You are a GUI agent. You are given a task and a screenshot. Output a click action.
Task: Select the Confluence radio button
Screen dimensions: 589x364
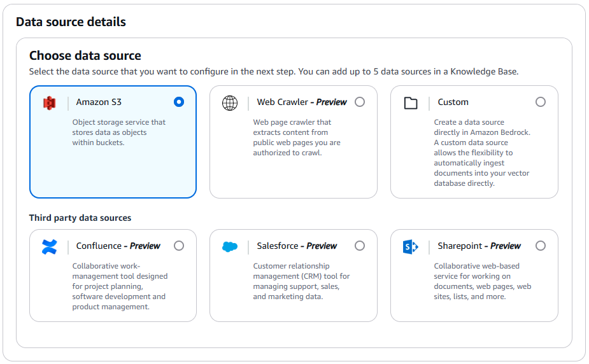pos(179,246)
